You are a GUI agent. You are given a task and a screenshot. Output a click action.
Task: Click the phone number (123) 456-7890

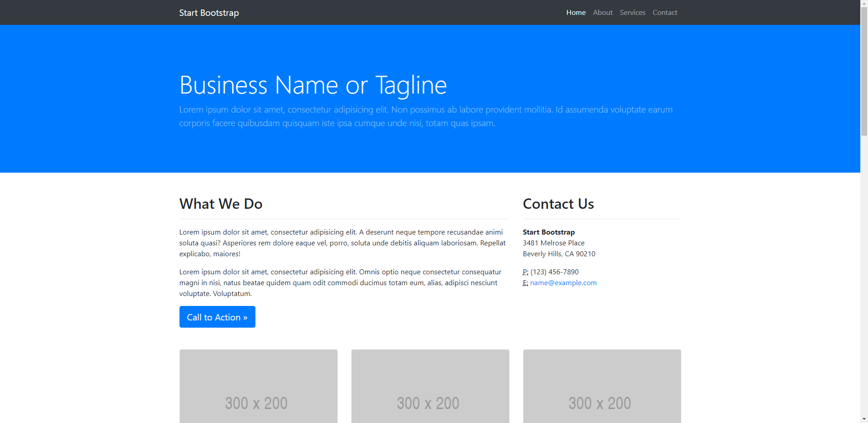tap(555, 272)
